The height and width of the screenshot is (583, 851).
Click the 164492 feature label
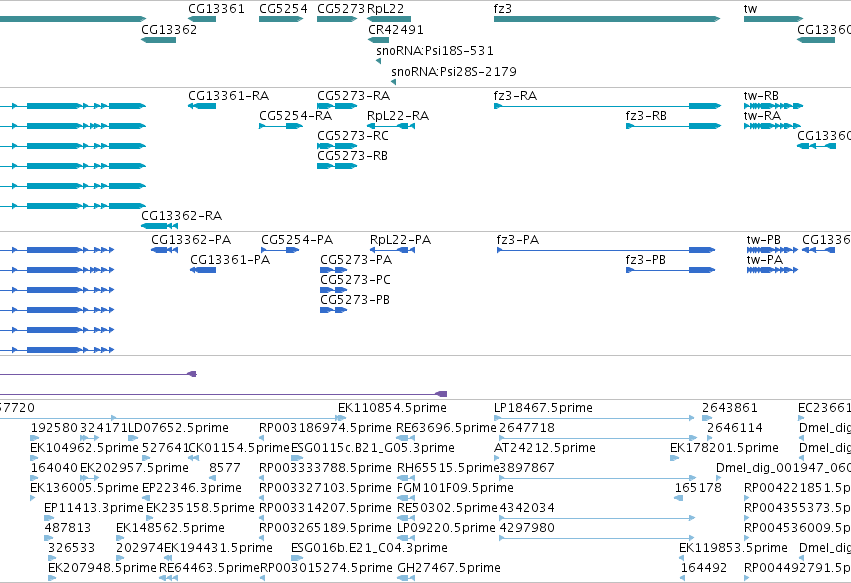click(704, 568)
